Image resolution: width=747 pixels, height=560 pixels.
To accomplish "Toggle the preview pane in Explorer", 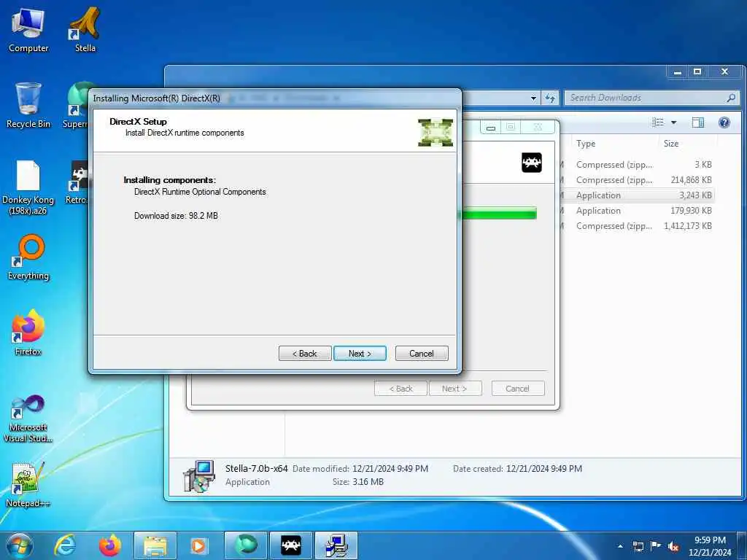I will (x=698, y=122).
